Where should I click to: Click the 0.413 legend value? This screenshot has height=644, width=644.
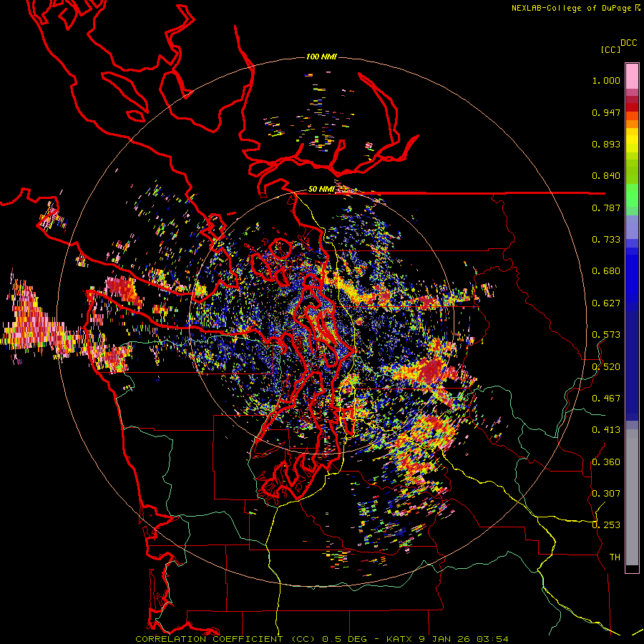click(606, 430)
